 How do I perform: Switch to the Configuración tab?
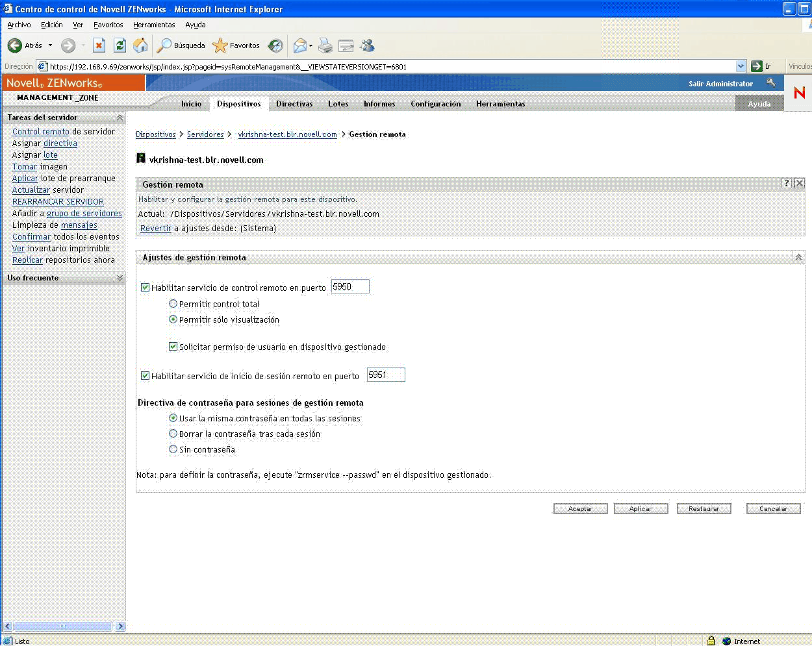(x=436, y=104)
